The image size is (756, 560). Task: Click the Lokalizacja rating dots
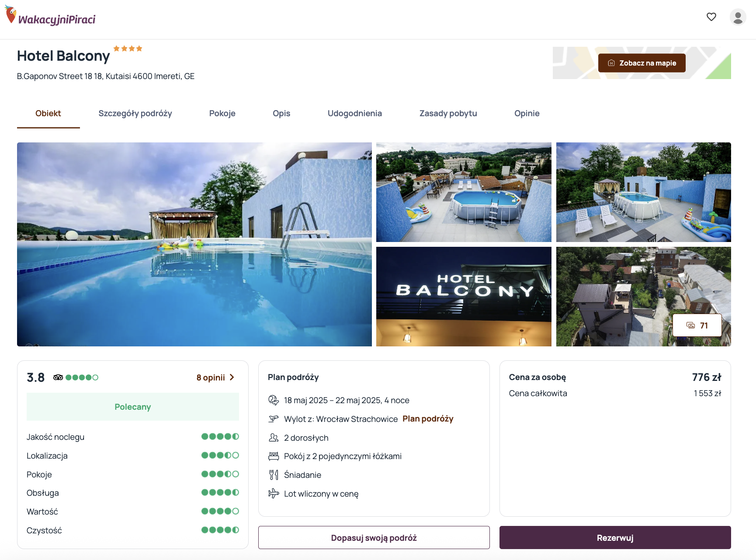click(x=220, y=455)
